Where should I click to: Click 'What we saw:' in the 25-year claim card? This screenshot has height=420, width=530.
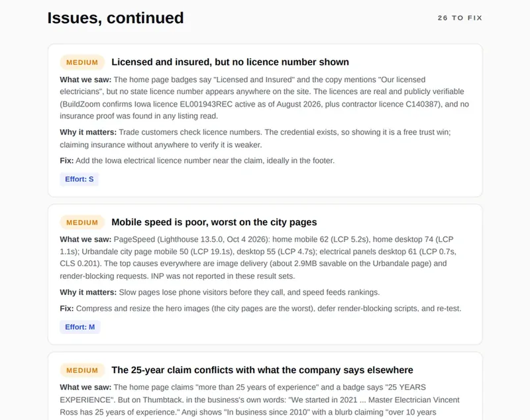(85, 388)
